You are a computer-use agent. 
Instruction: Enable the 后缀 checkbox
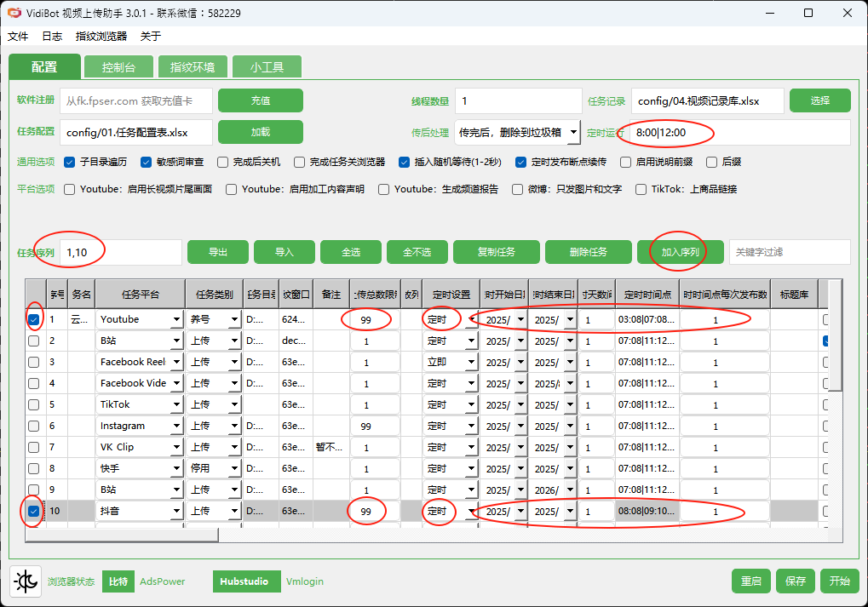point(712,162)
